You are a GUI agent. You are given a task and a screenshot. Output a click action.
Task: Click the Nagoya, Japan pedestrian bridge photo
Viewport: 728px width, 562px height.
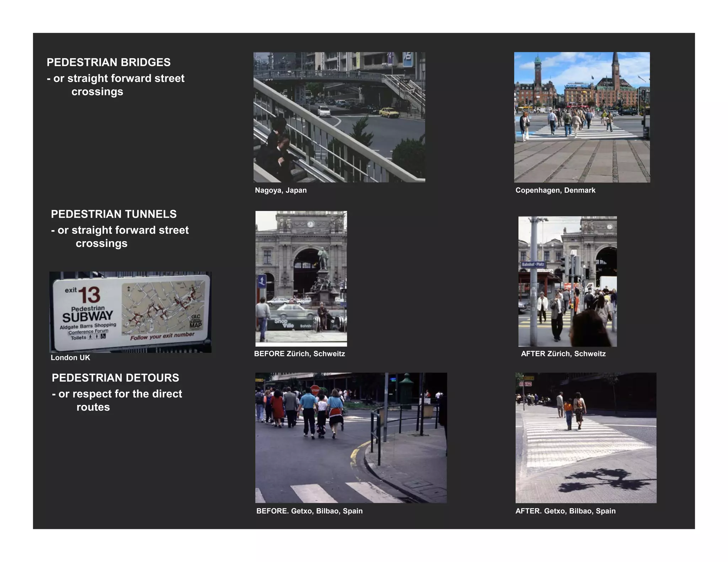coord(339,117)
